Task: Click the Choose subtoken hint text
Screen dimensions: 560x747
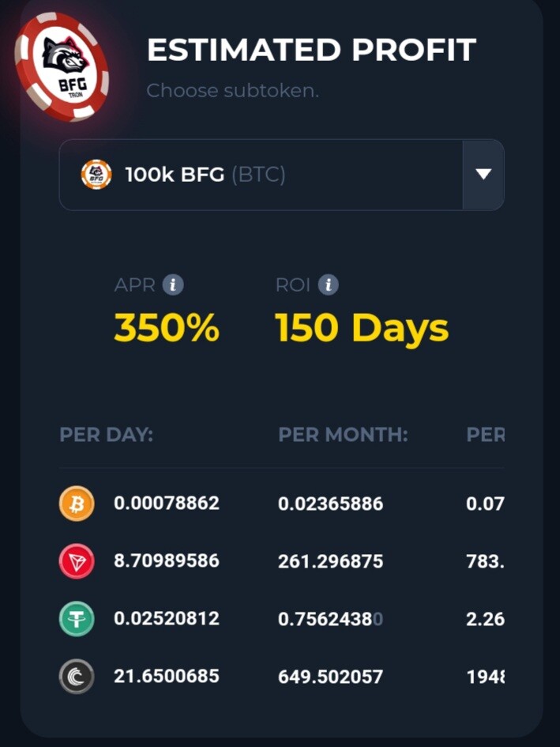Action: [232, 91]
